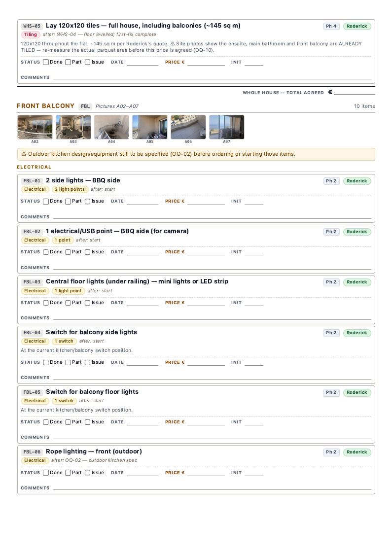The image size is (392, 554).
Task: Open photo thumbnail A02
Action: pyautogui.click(x=35, y=127)
